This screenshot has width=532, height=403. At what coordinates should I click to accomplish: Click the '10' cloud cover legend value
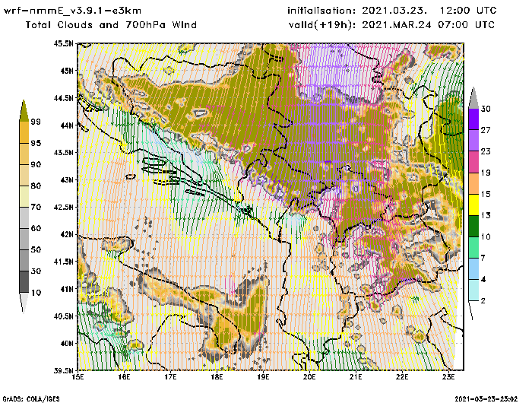click(36, 293)
